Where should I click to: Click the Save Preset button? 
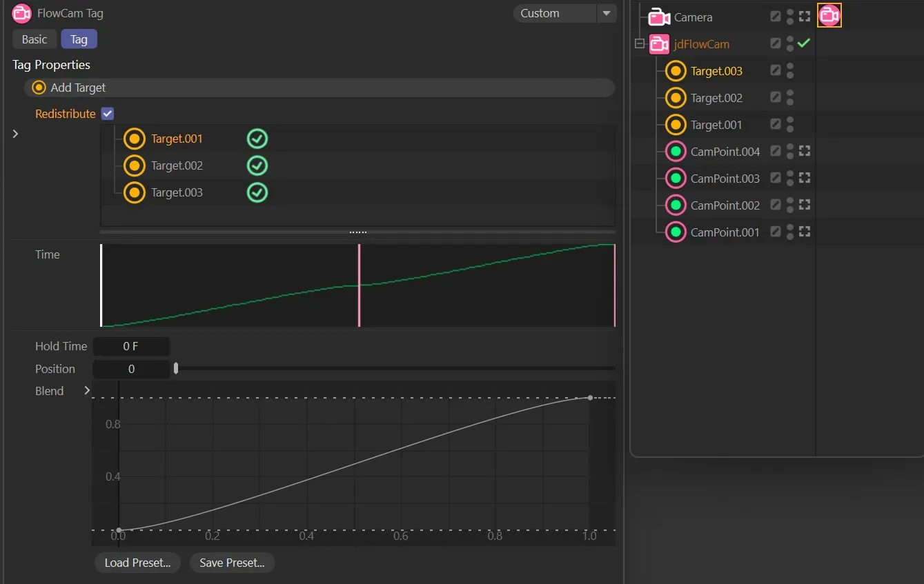pos(232,563)
